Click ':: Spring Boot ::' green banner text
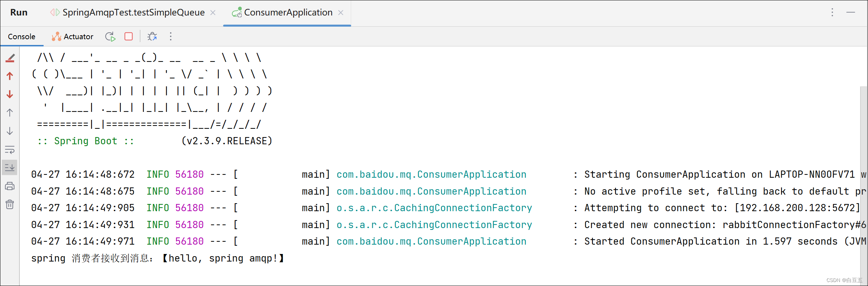This screenshot has height=286, width=868. tap(86, 141)
